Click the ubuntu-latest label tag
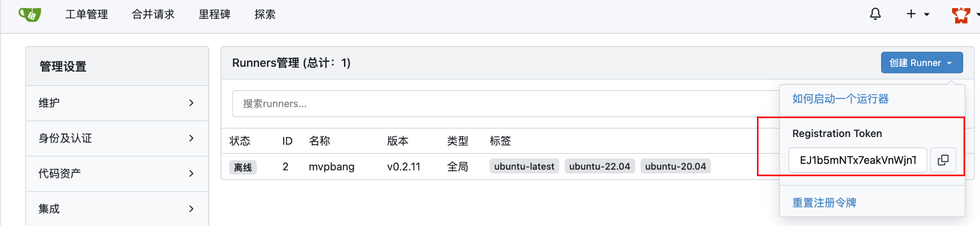This screenshot has height=226, width=980. click(524, 166)
